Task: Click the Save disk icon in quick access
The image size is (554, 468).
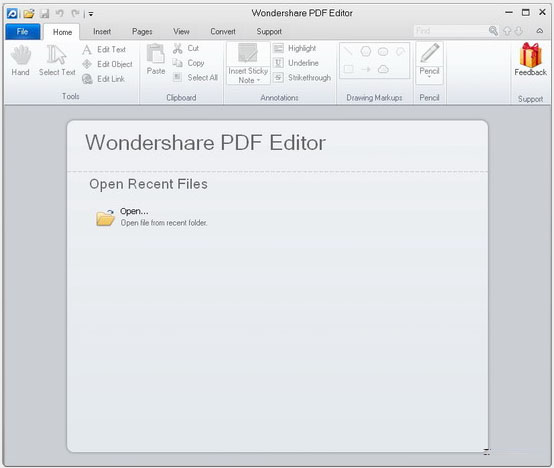Action: [x=45, y=14]
